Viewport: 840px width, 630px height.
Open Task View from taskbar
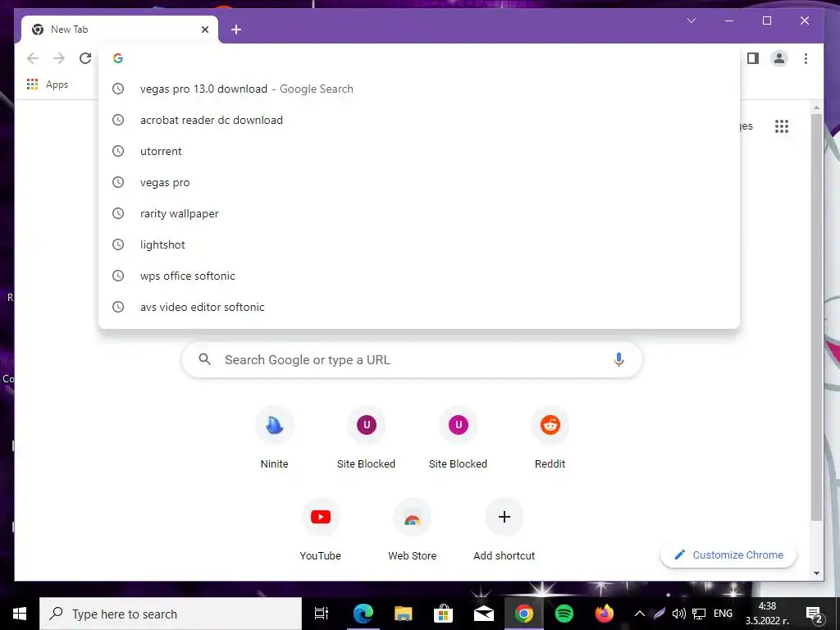click(322, 614)
